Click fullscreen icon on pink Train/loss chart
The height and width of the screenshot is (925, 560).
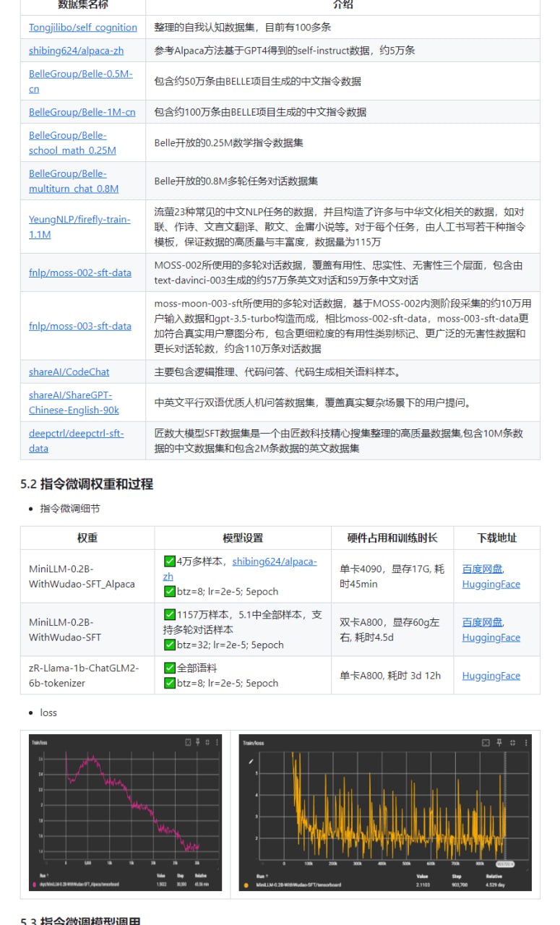pos(188,742)
